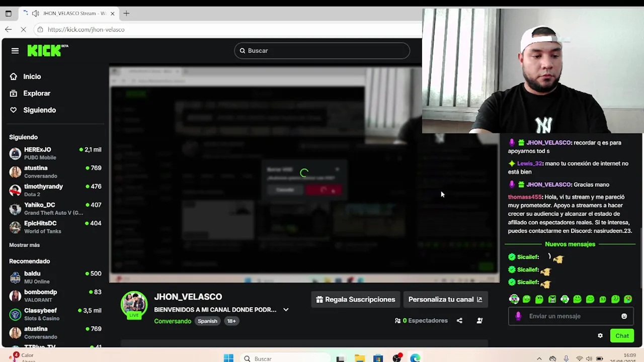Screen dimensions: 644x362
Task: Insert ninth quick emote
Action: pos(615,299)
